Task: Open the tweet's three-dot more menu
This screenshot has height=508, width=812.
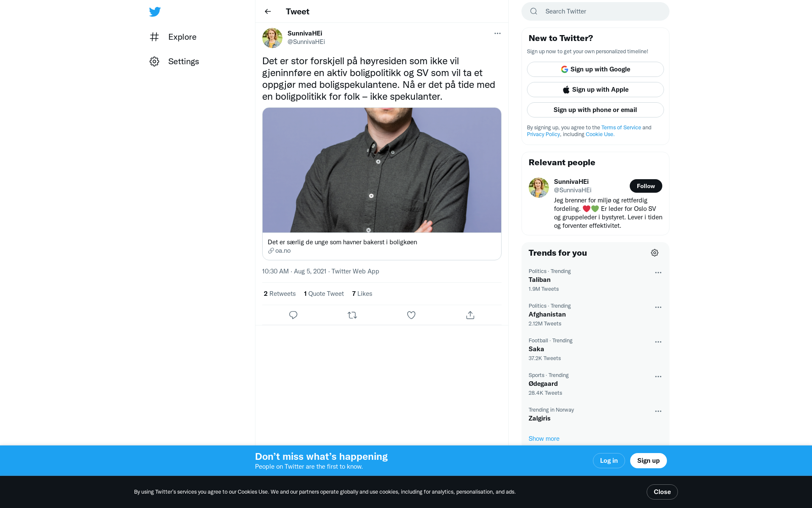Action: pyautogui.click(x=497, y=33)
